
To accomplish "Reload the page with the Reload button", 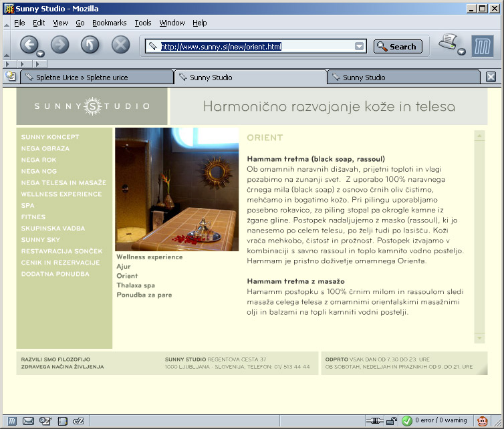I will pos(90,45).
